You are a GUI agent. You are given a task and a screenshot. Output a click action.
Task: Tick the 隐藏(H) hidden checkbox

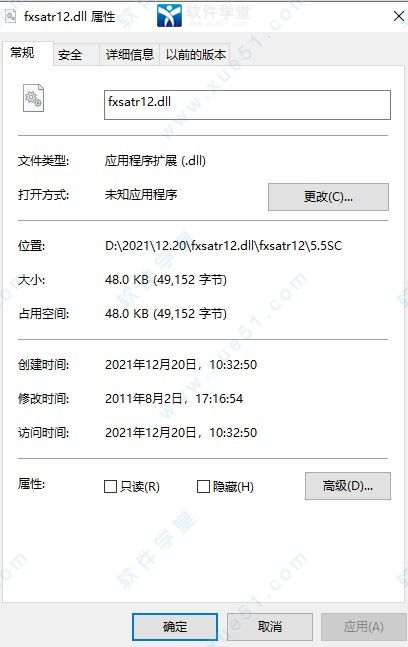[x=203, y=486]
